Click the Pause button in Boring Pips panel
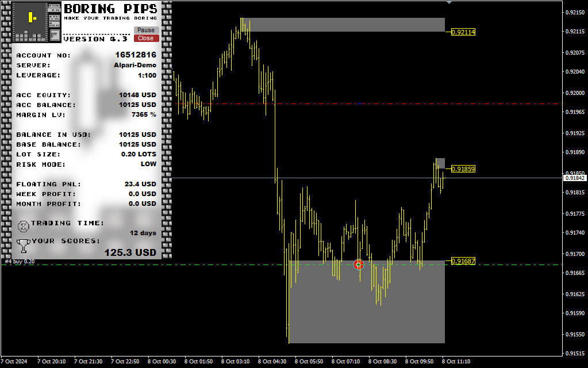 (146, 30)
